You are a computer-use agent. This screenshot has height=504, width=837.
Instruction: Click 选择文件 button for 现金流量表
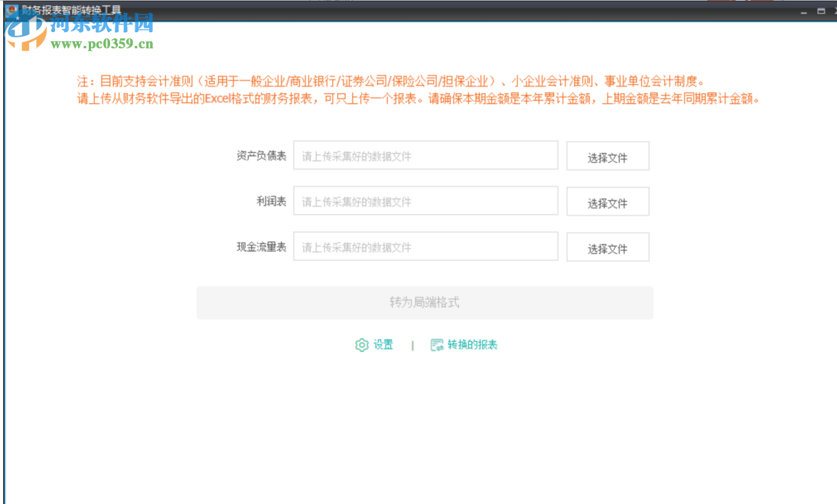point(607,246)
